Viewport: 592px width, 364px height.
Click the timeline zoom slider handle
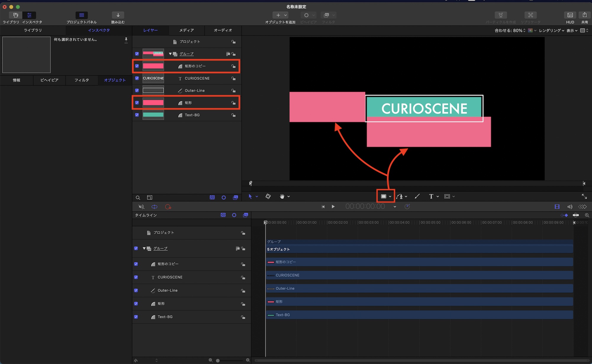(x=218, y=360)
